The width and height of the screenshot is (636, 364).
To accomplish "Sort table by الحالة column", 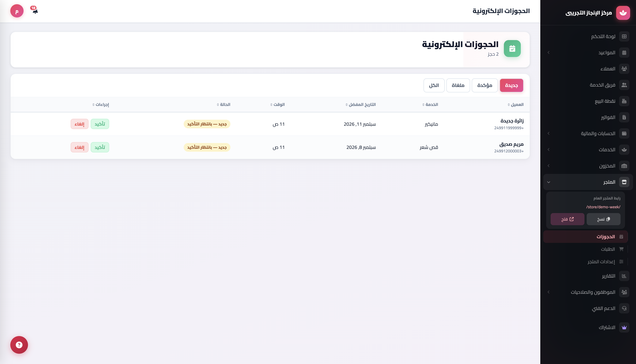I will [223, 104].
